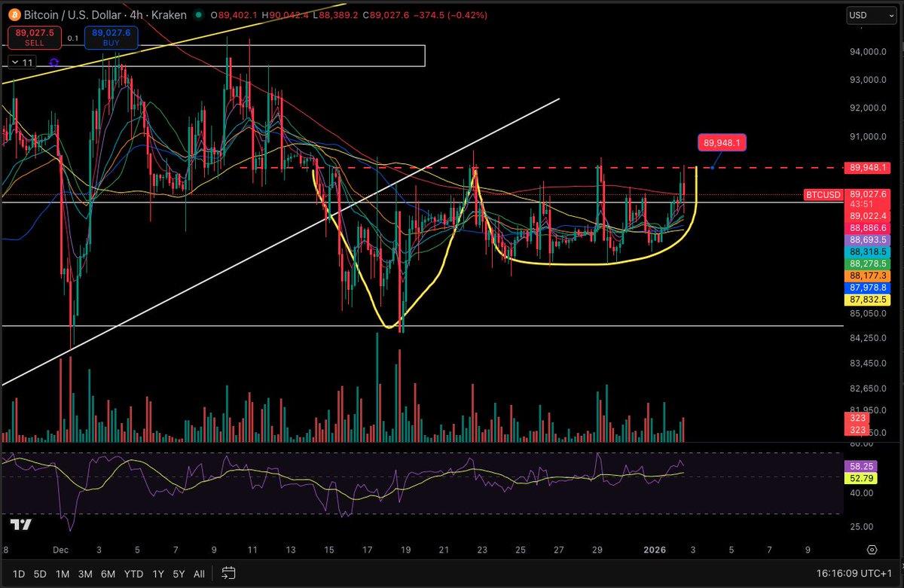Screen dimensions: 904x588
Task: Click the orange Bitcoin symbol logo
Action: (x=14, y=14)
